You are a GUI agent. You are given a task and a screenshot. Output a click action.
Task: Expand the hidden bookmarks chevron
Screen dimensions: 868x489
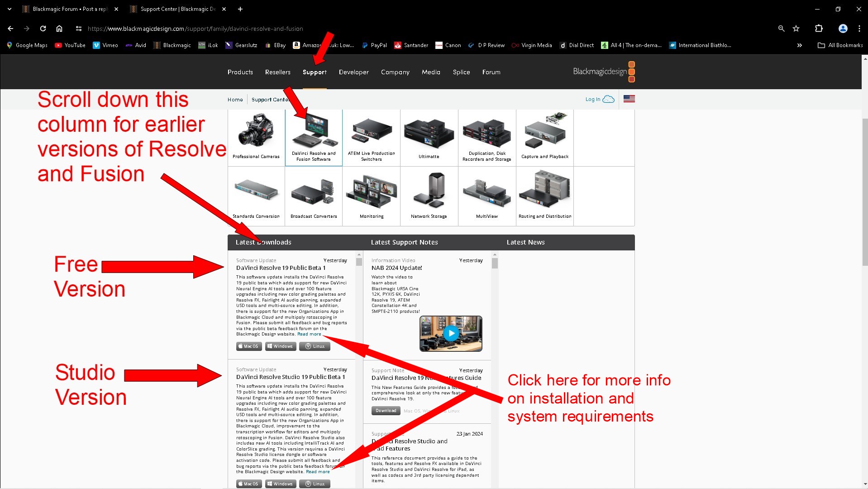[x=800, y=45]
